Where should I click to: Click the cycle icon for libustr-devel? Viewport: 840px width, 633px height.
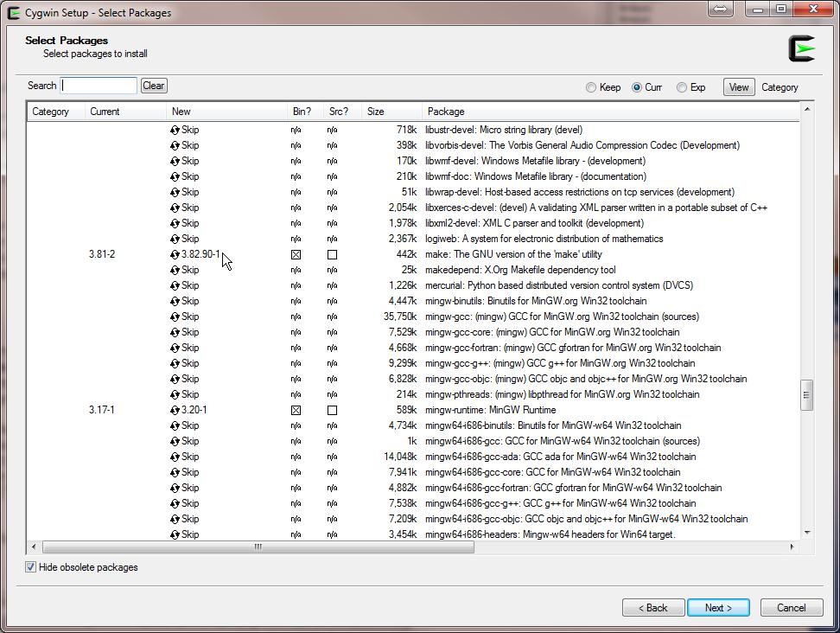point(175,130)
